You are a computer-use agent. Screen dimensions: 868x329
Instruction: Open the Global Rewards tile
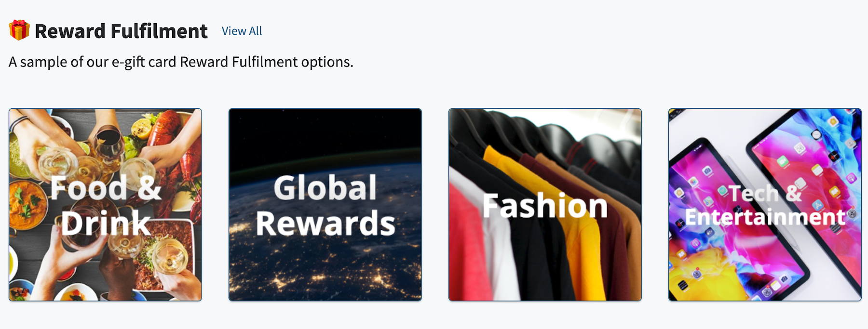325,205
